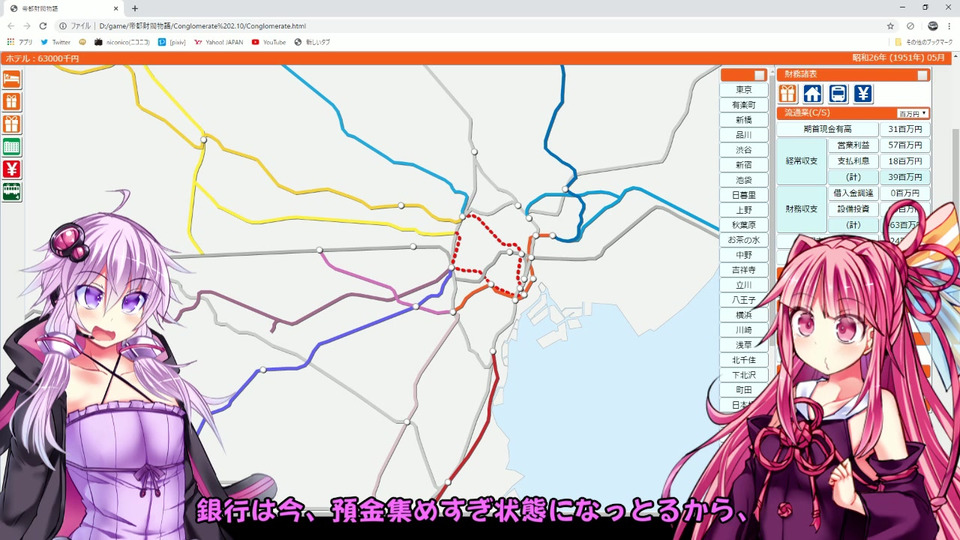Bookmark this page with the star icon
Screen dimensions: 960x540
coord(890,26)
